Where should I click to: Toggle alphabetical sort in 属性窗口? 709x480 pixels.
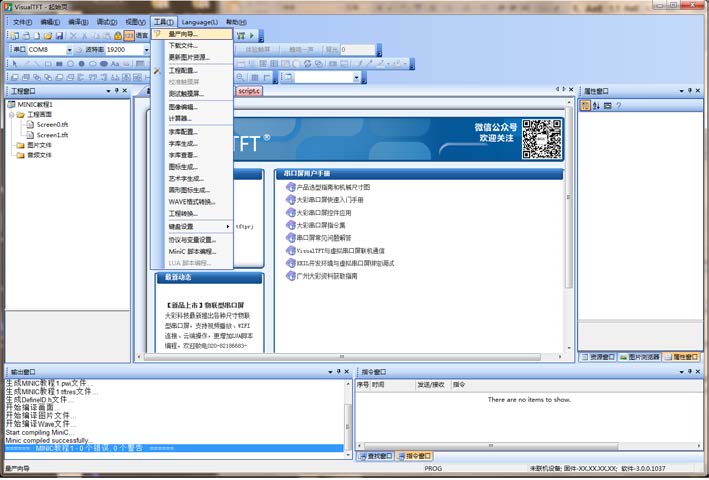[x=596, y=106]
